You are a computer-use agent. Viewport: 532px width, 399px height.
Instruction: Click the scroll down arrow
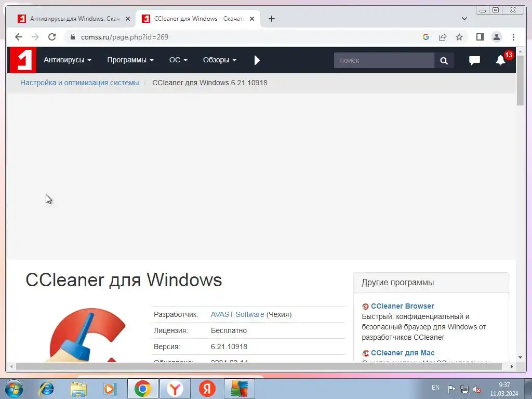pos(520,357)
